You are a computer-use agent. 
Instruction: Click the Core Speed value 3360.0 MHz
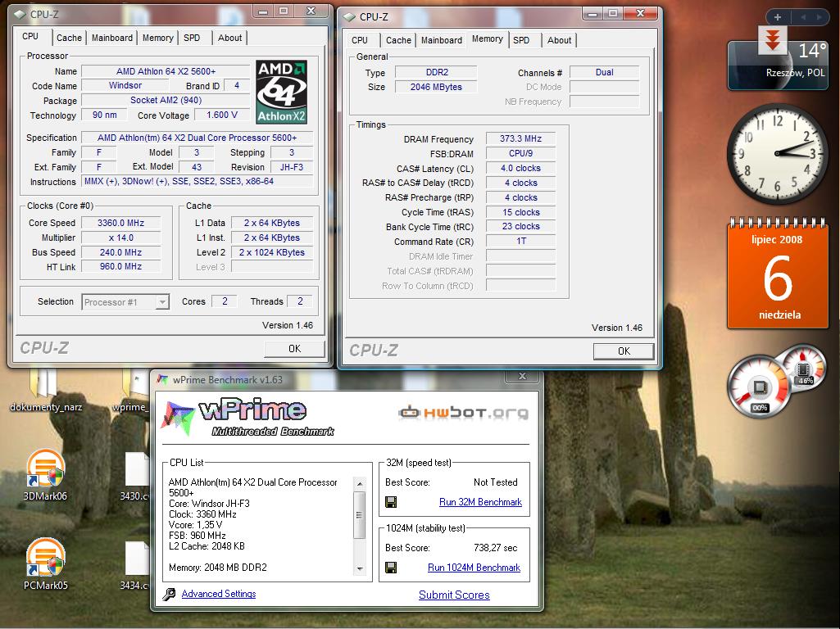(x=121, y=224)
